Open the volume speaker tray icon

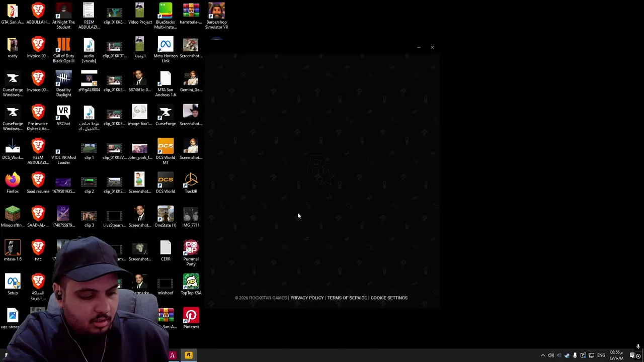click(551, 355)
